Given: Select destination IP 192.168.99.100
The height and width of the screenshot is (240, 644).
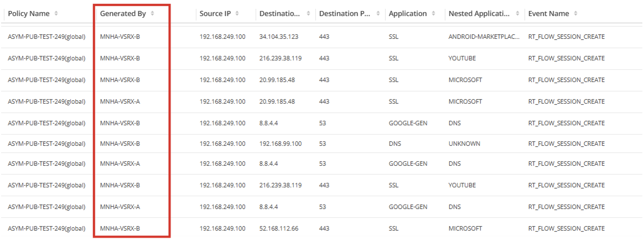Looking at the screenshot, I should pos(280,144).
